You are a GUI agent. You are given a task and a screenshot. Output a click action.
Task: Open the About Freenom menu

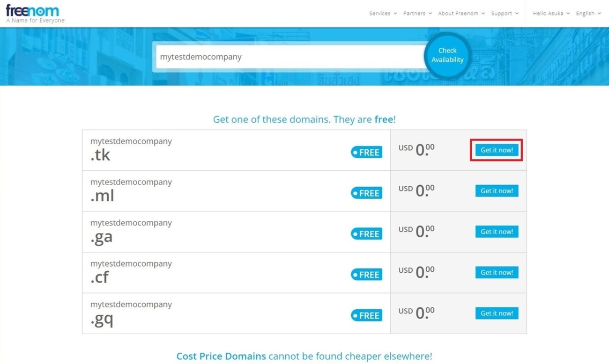pyautogui.click(x=461, y=14)
